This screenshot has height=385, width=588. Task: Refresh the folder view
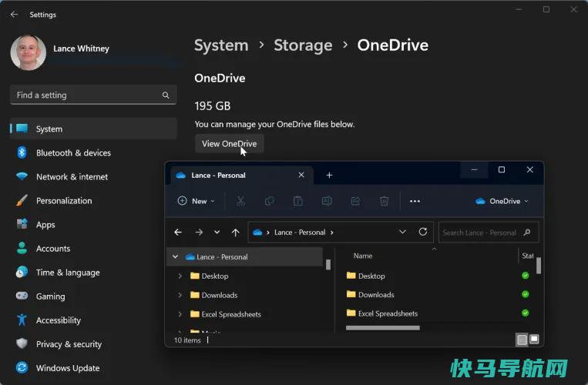[x=423, y=233]
